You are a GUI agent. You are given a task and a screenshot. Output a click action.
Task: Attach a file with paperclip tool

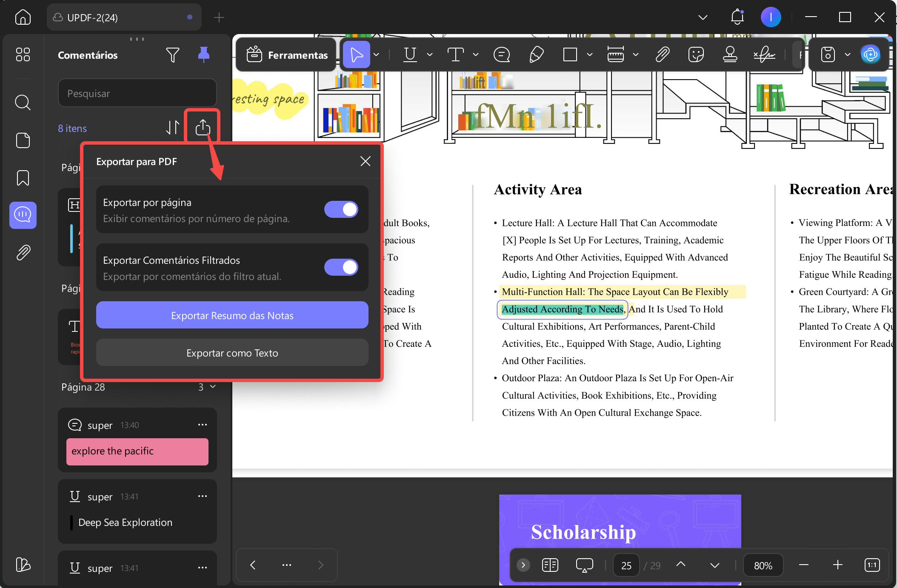point(663,54)
